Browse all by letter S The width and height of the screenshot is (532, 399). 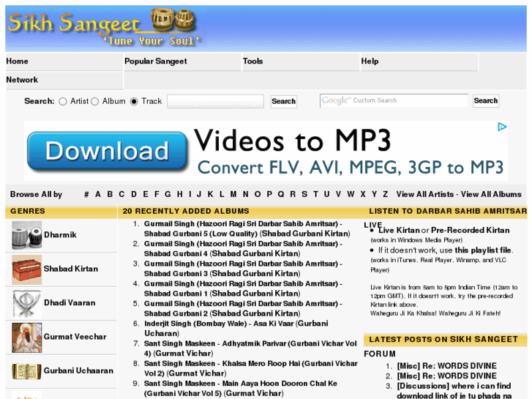point(304,195)
